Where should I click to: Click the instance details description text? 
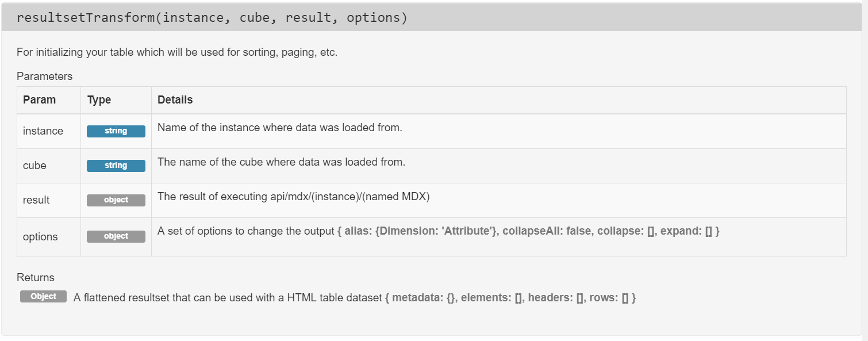(x=279, y=128)
